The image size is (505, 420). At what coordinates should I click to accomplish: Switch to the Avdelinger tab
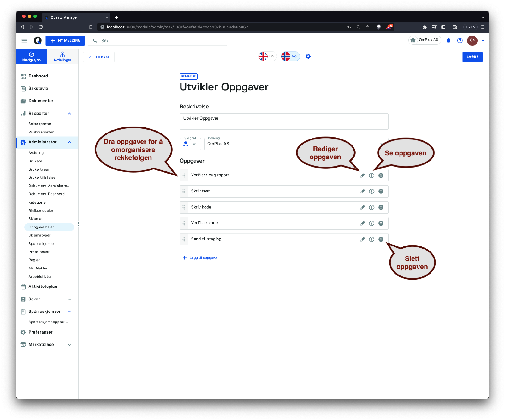(x=62, y=56)
